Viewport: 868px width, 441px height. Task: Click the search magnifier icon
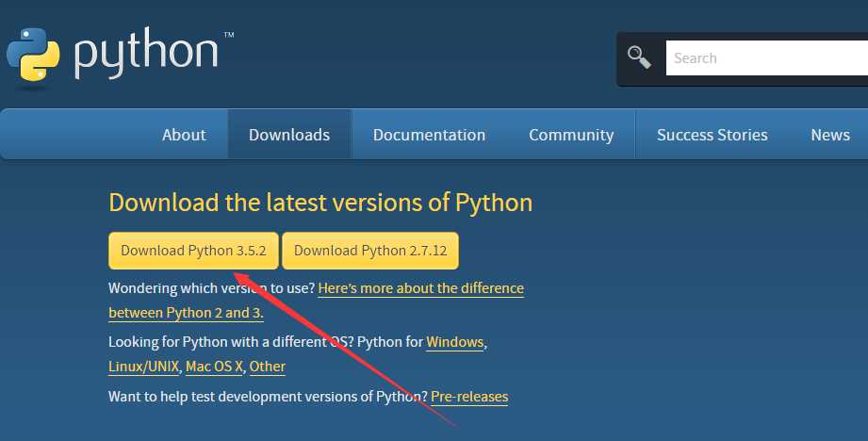(x=639, y=57)
